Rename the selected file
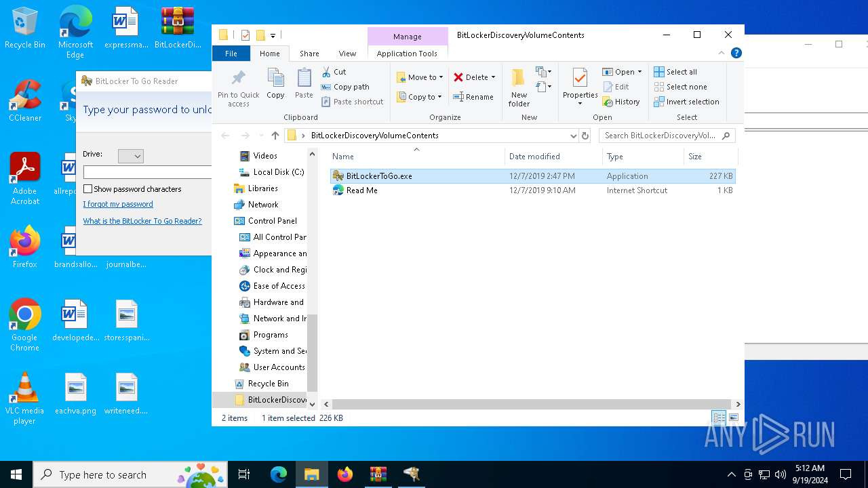The height and width of the screenshot is (488, 868). (x=473, y=97)
